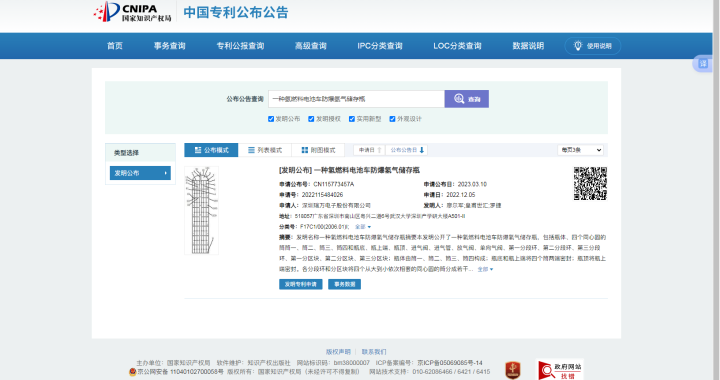720x380 pixels.
Task: Sort results by 申请日
Action: [370, 150]
